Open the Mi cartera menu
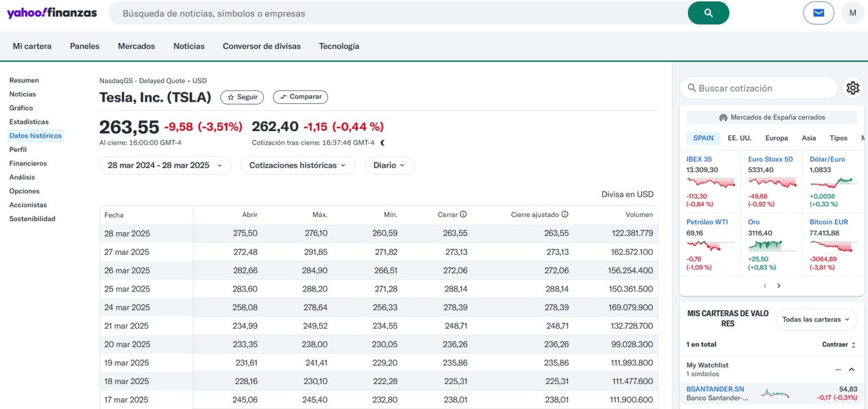The height and width of the screenshot is (409, 868). [32, 46]
